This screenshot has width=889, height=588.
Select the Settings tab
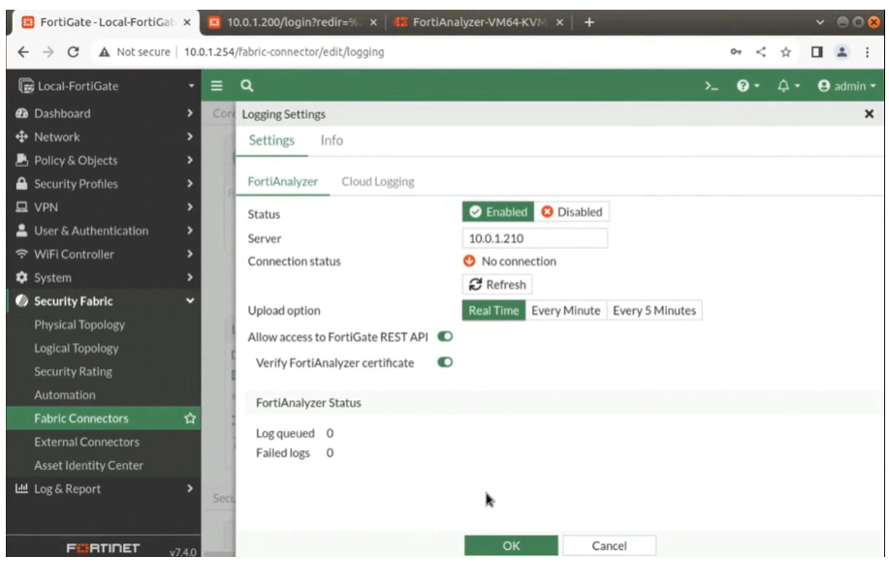point(271,140)
